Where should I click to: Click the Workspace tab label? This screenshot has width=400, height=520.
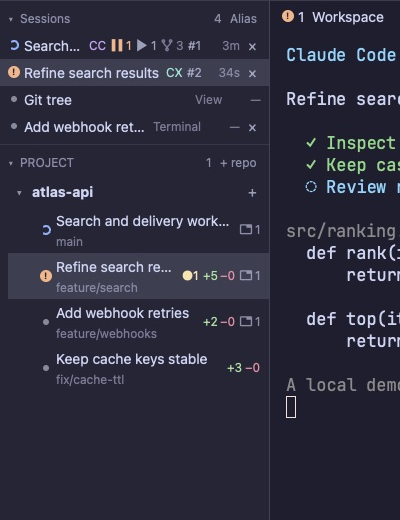pyautogui.click(x=348, y=17)
